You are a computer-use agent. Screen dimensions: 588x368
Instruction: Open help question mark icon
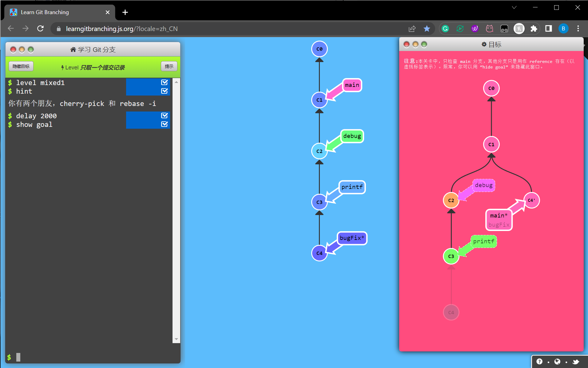539,362
